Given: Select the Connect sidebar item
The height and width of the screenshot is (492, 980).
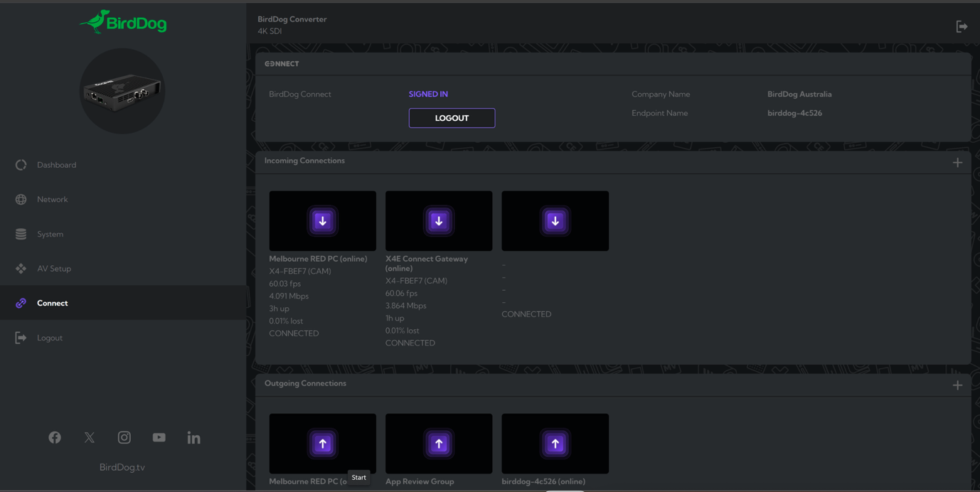Looking at the screenshot, I should click(x=124, y=303).
